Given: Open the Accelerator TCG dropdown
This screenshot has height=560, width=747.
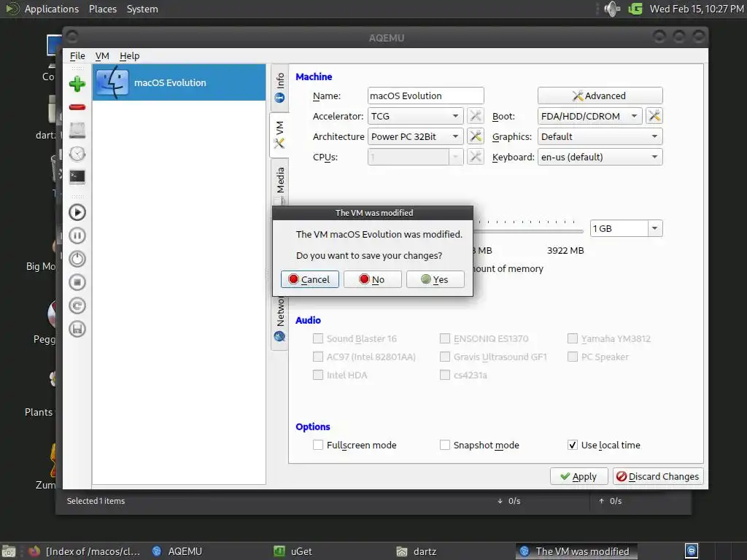Looking at the screenshot, I should [415, 116].
